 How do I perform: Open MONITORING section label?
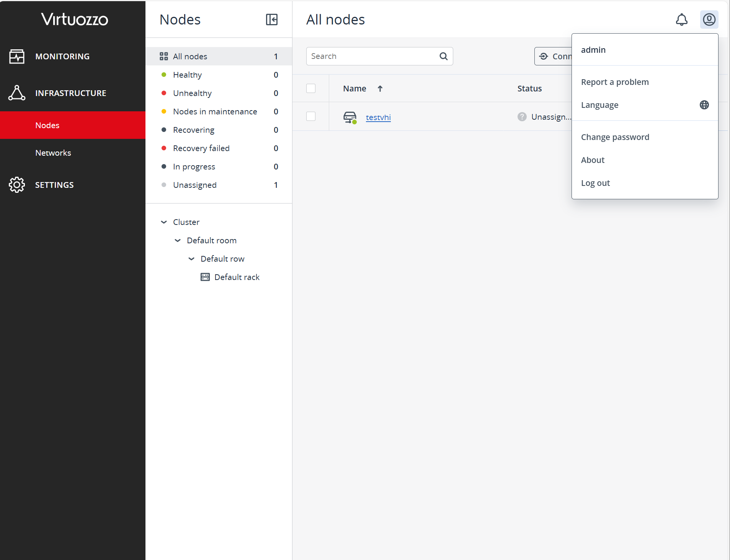tap(62, 56)
